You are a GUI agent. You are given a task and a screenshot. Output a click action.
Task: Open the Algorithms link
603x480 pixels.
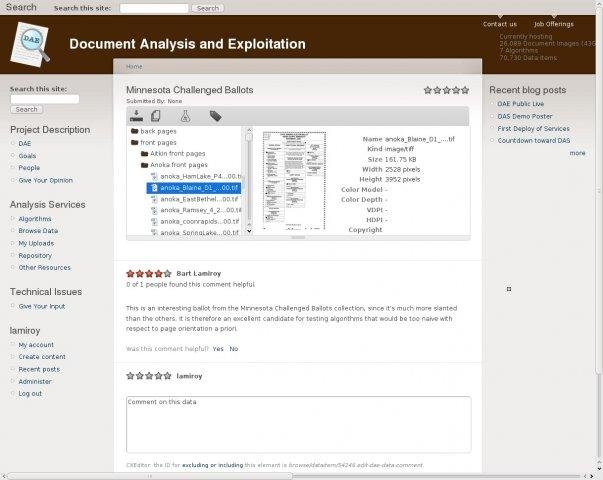(x=35, y=218)
